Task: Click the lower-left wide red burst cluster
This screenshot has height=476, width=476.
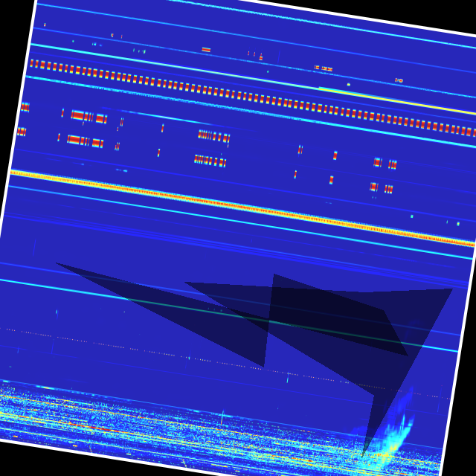Action: click(84, 140)
